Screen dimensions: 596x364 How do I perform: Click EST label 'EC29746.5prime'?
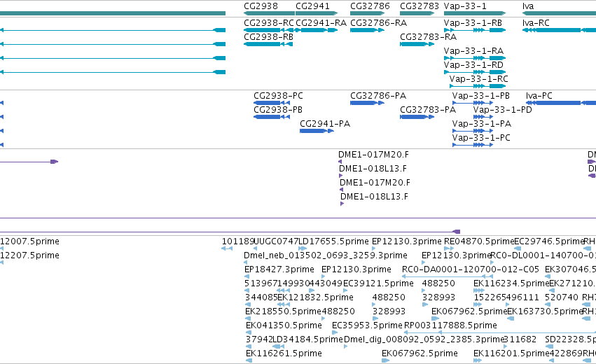point(549,241)
